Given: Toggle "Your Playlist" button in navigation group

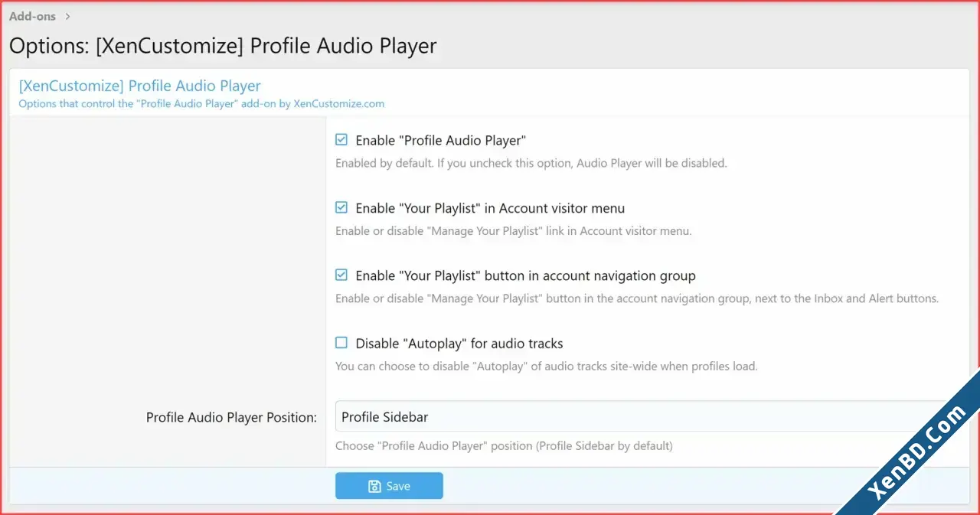Looking at the screenshot, I should point(341,275).
